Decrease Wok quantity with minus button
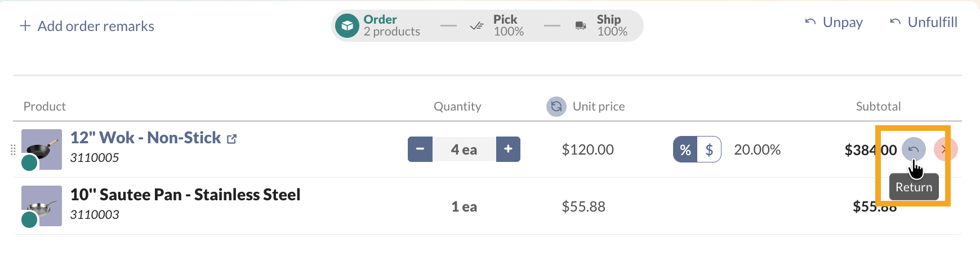 point(420,149)
